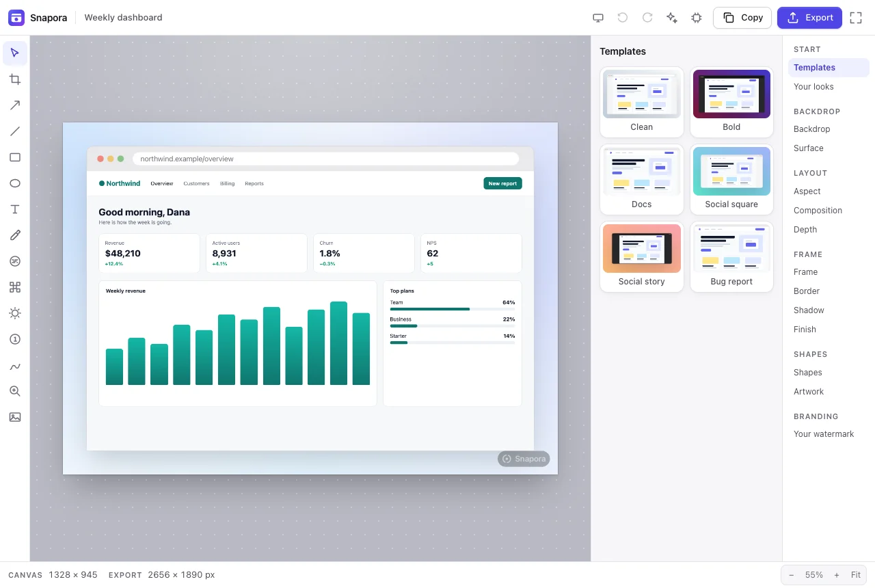
Task: Open Shadow settings in the sidebar
Action: pyautogui.click(x=829, y=310)
